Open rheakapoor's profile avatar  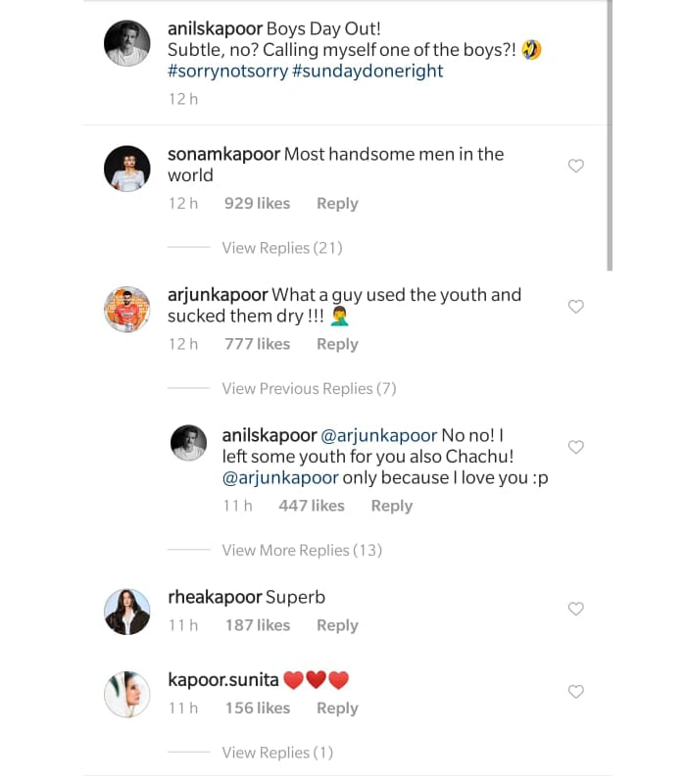126,612
